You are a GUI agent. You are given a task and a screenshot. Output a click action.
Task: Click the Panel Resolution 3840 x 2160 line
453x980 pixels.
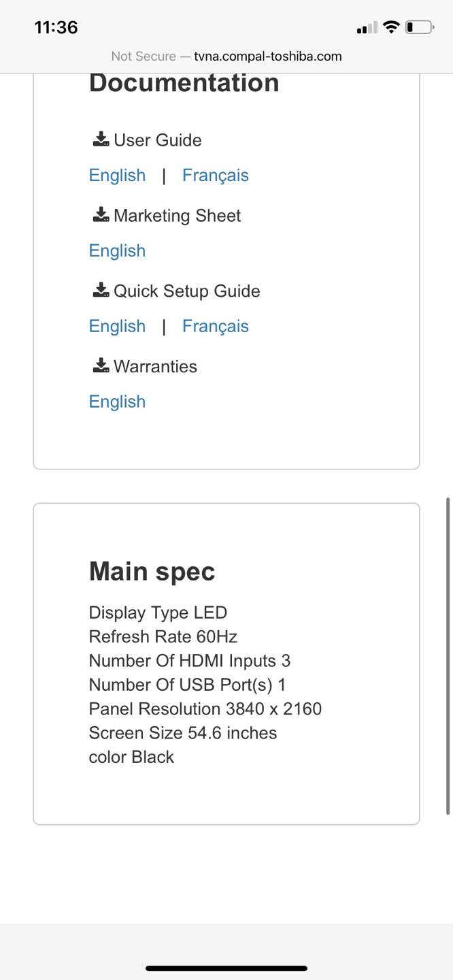(205, 708)
